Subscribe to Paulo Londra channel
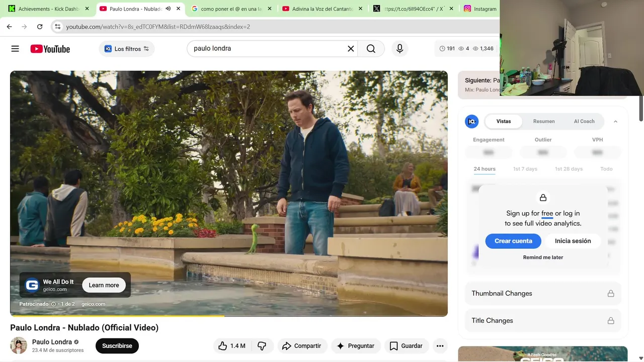 click(x=117, y=346)
